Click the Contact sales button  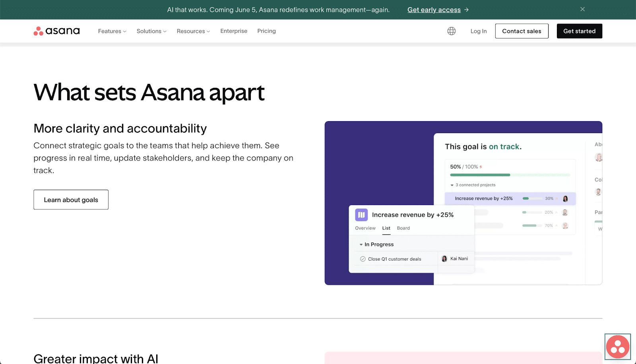click(522, 31)
